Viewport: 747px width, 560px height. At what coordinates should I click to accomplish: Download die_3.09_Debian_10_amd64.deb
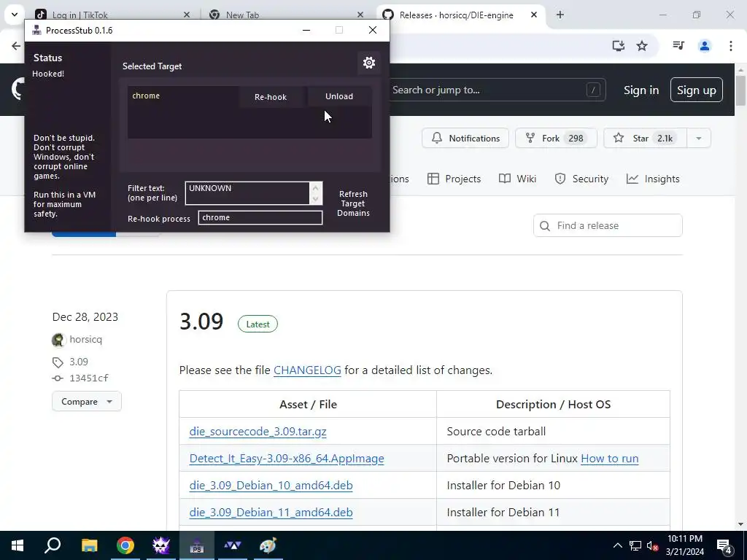(x=271, y=485)
